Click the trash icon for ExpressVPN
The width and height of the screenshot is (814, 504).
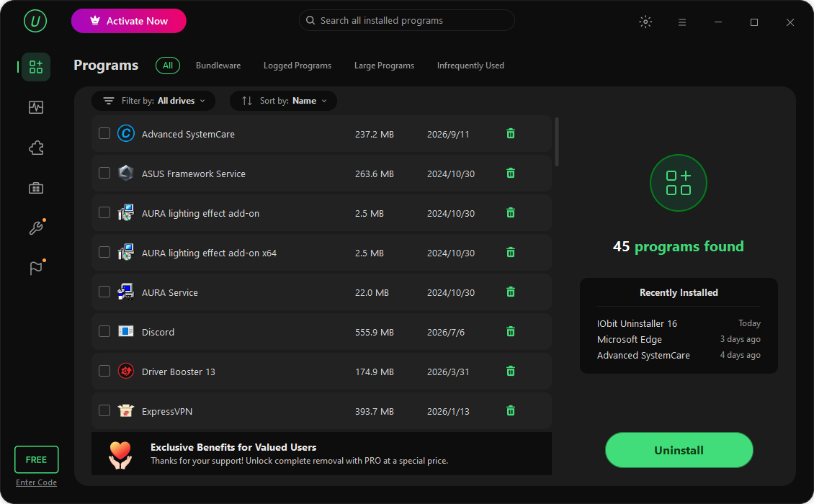(x=511, y=411)
